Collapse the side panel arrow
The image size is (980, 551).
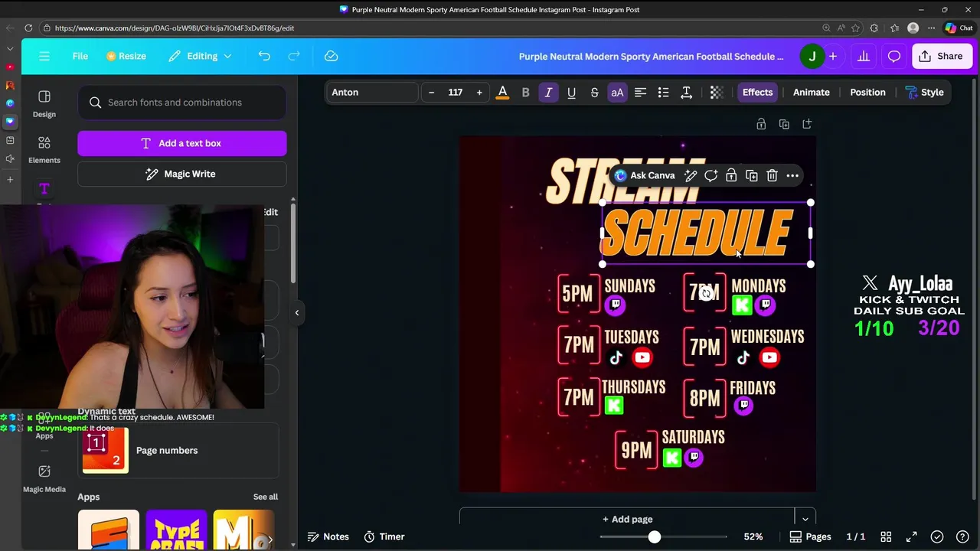point(297,312)
